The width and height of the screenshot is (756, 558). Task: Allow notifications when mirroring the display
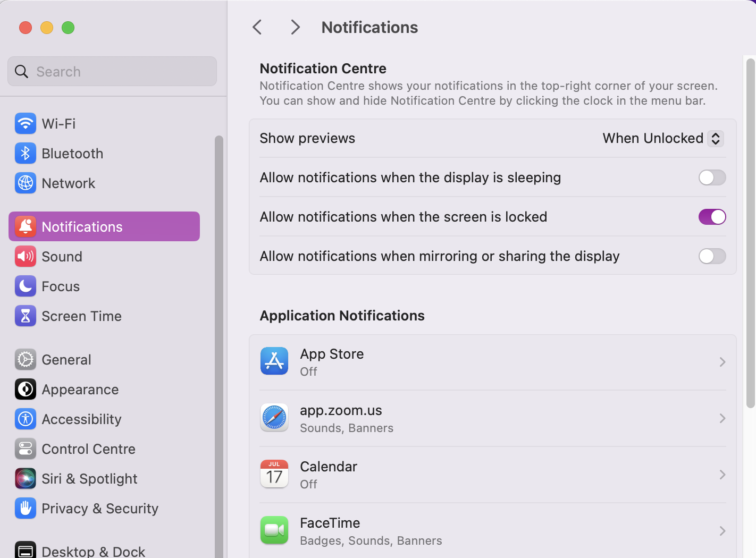[712, 256]
